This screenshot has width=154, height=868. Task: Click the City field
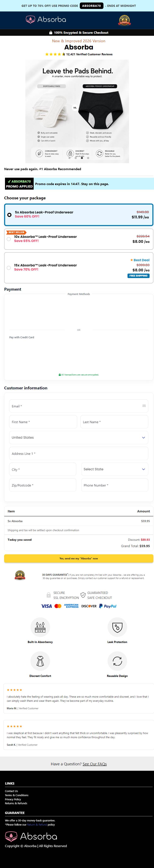tap(43, 469)
